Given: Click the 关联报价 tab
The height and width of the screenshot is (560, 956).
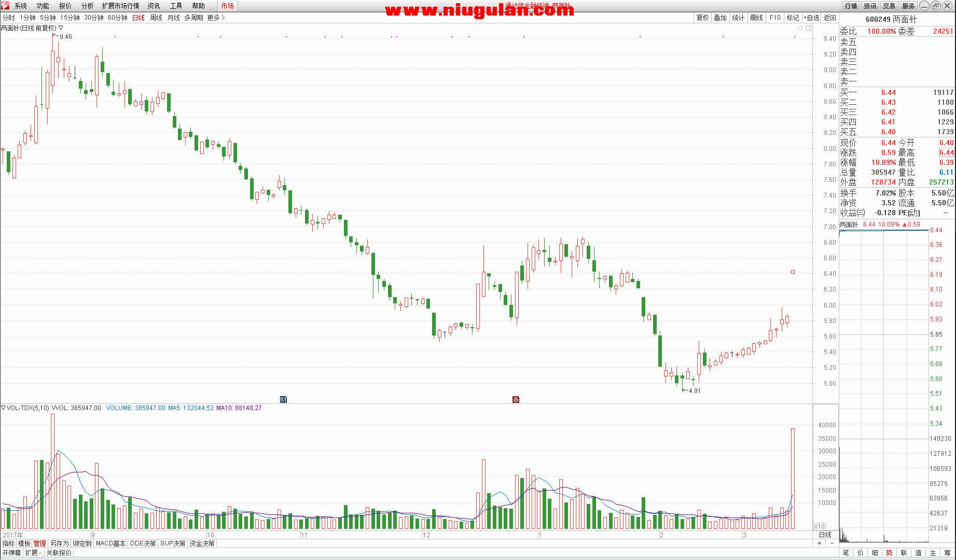Looking at the screenshot, I should pyautogui.click(x=59, y=553).
